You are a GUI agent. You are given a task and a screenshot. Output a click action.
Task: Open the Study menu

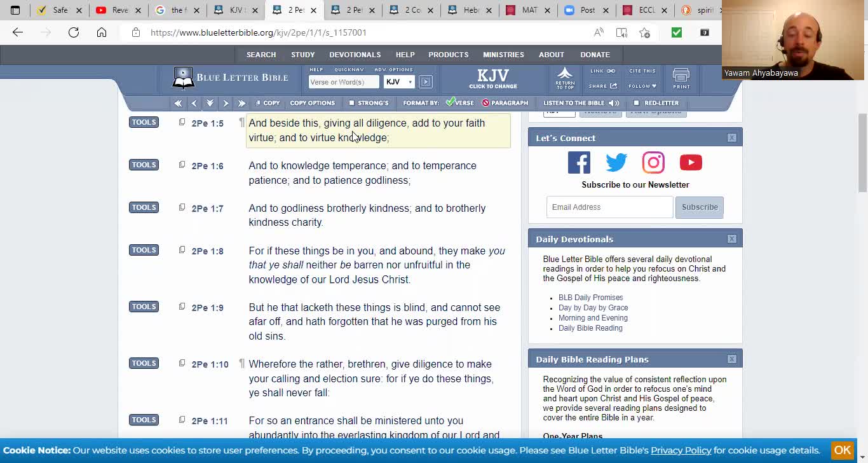[303, 55]
